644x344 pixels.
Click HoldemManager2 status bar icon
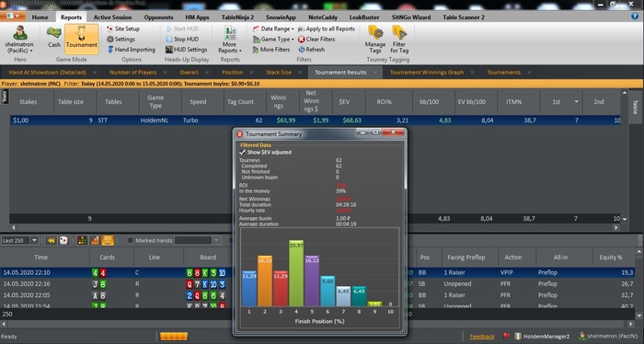click(542, 337)
